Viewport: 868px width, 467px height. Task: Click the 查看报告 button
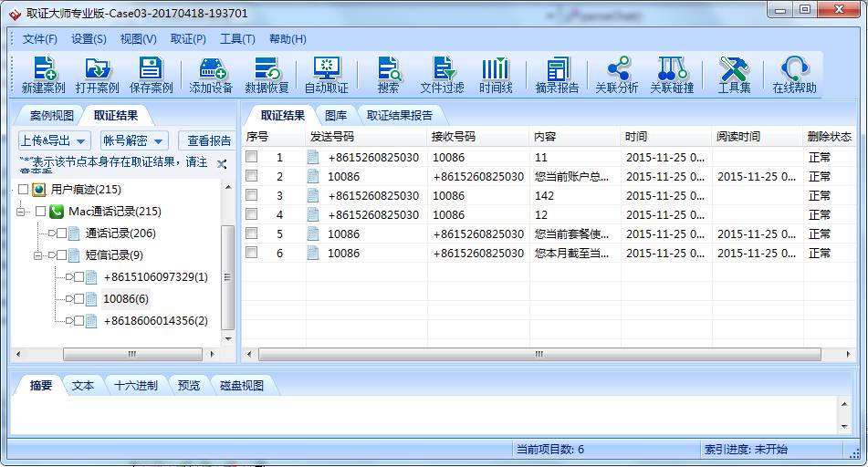pyautogui.click(x=209, y=140)
